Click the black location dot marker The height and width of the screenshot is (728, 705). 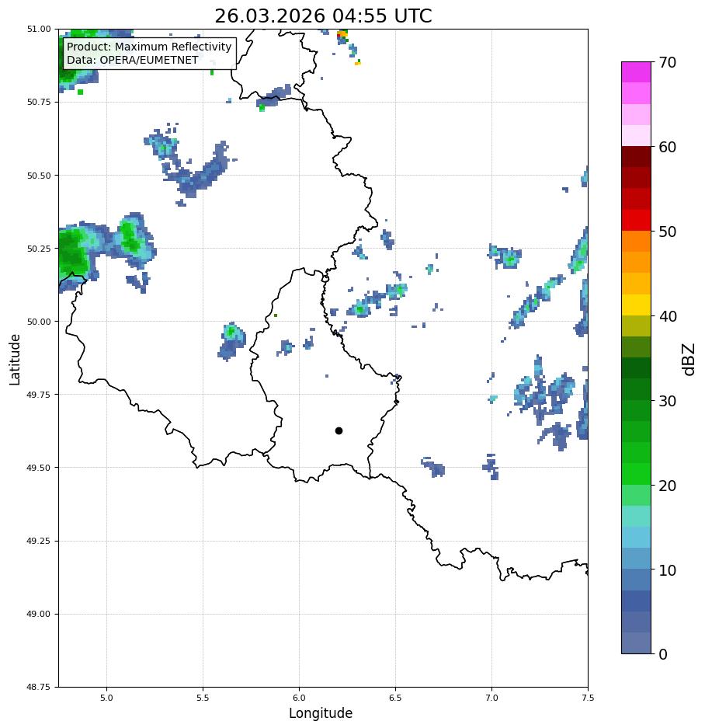(339, 431)
